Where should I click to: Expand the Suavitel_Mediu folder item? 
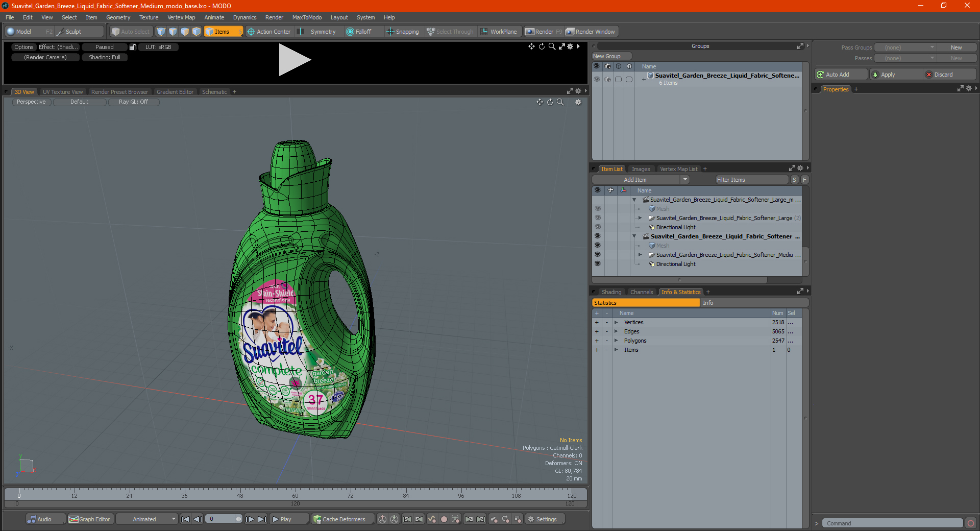[640, 255]
